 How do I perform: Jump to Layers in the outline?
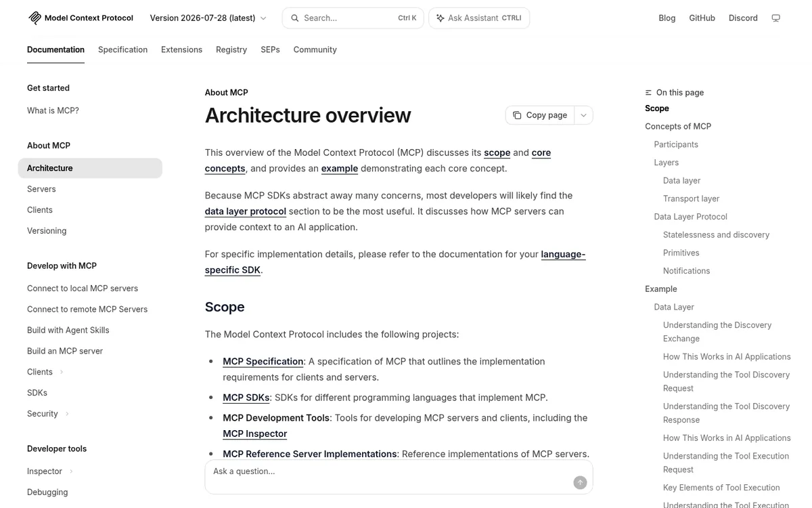click(667, 163)
